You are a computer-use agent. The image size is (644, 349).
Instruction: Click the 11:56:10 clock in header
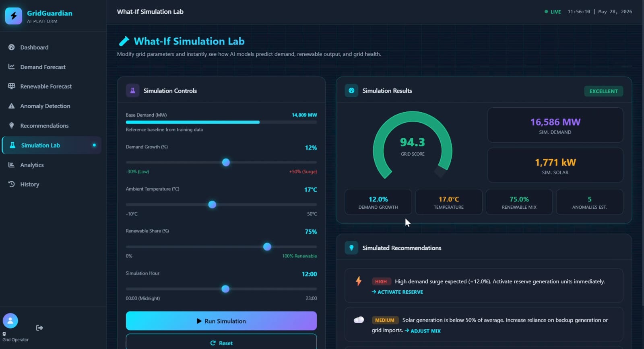pos(579,12)
